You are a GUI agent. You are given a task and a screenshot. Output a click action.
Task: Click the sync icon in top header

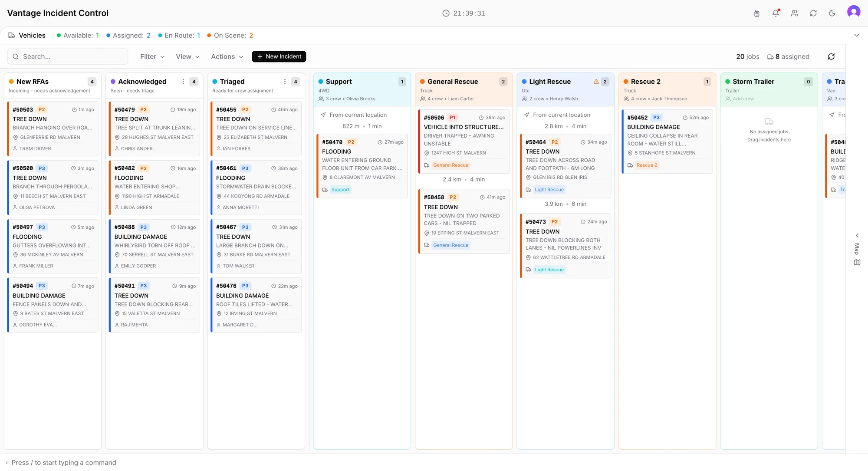(813, 13)
